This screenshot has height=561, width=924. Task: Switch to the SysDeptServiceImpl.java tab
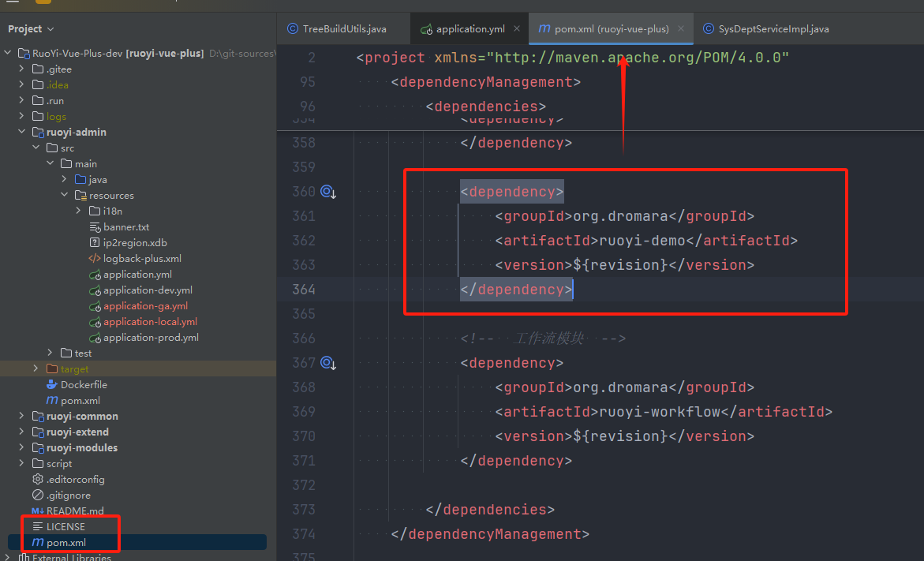point(766,29)
